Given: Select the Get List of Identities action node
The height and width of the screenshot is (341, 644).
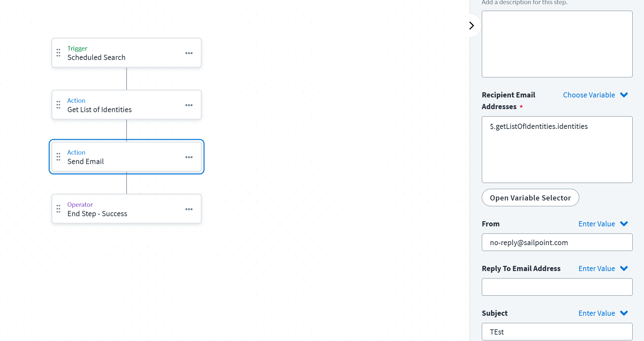Looking at the screenshot, I should pos(126,105).
